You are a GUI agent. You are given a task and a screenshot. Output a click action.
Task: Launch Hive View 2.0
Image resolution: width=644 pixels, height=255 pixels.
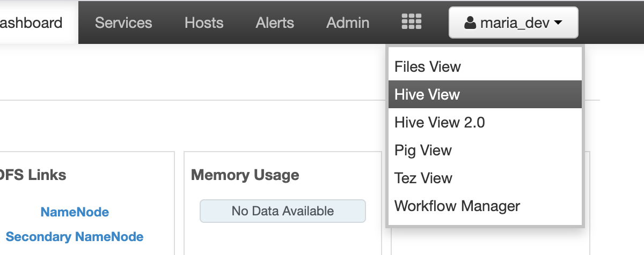coord(485,122)
